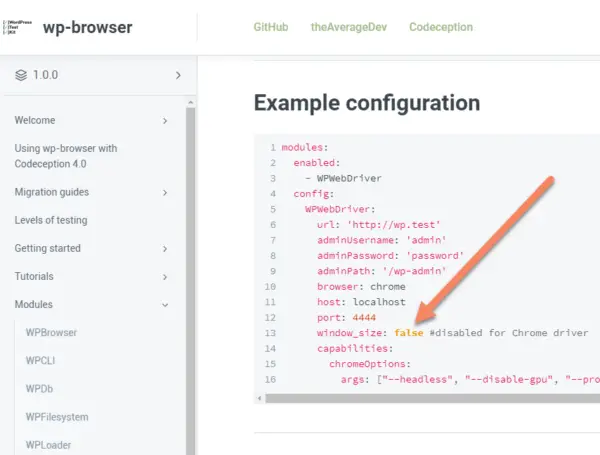Expand the Getting started chevron
The image size is (600, 455).
coord(165,249)
